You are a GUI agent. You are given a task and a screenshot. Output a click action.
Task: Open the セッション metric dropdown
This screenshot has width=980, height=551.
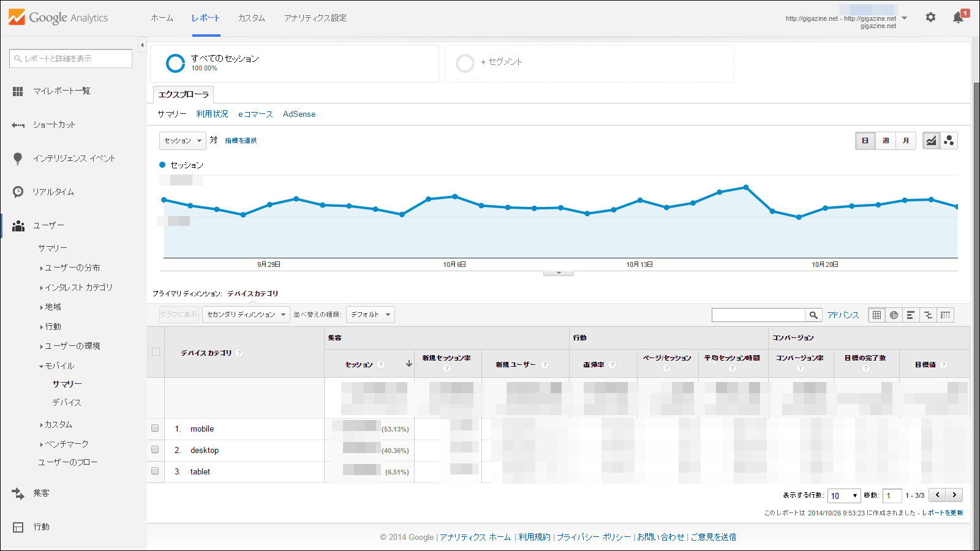click(x=183, y=141)
